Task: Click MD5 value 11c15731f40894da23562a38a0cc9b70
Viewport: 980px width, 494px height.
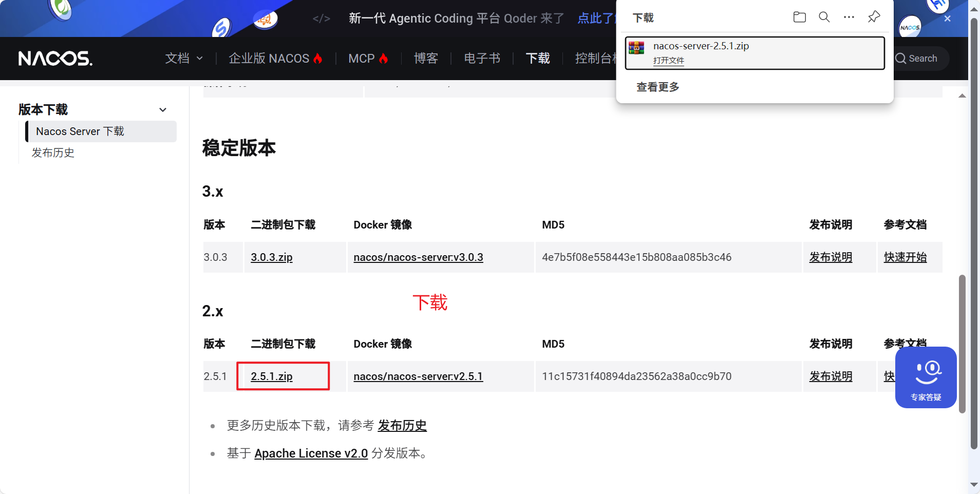Action: pyautogui.click(x=636, y=376)
